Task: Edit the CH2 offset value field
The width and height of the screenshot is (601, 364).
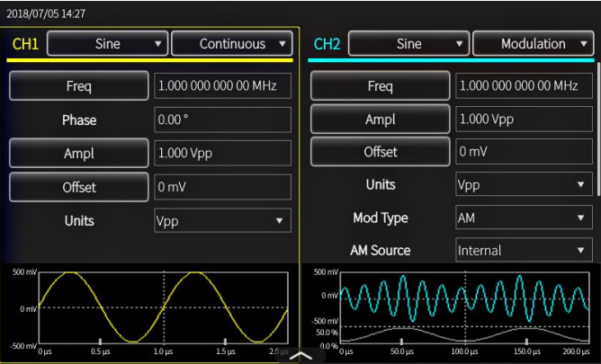Action: point(524,152)
